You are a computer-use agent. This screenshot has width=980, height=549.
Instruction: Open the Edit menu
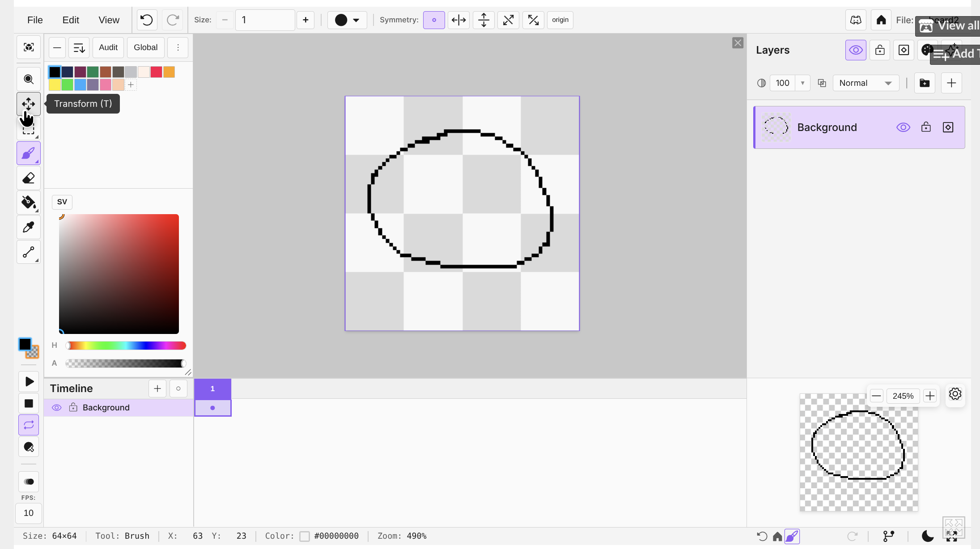71,20
